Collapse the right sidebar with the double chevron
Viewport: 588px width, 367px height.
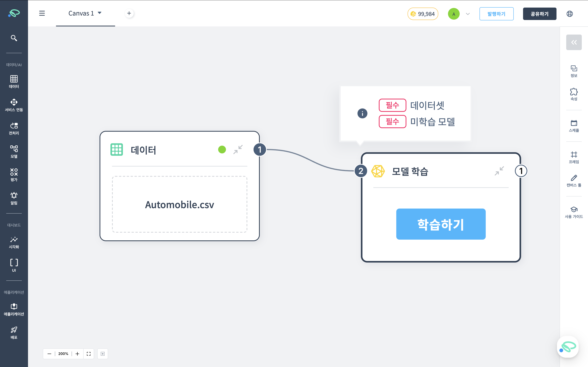point(574,42)
